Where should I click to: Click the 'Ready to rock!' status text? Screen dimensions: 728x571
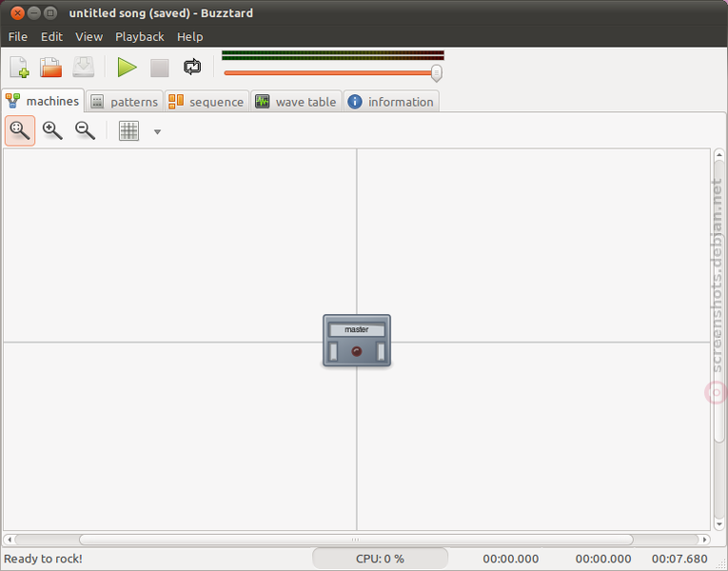click(43, 559)
